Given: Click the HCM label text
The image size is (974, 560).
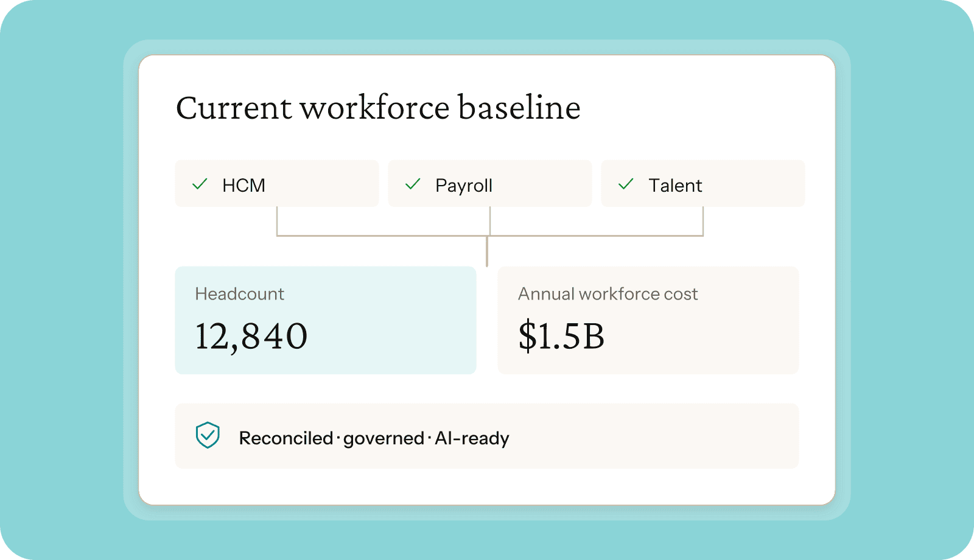Looking at the screenshot, I should click(x=243, y=185).
